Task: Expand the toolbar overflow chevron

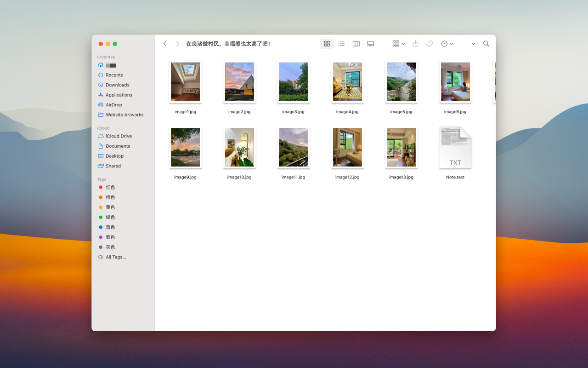Action: click(474, 44)
